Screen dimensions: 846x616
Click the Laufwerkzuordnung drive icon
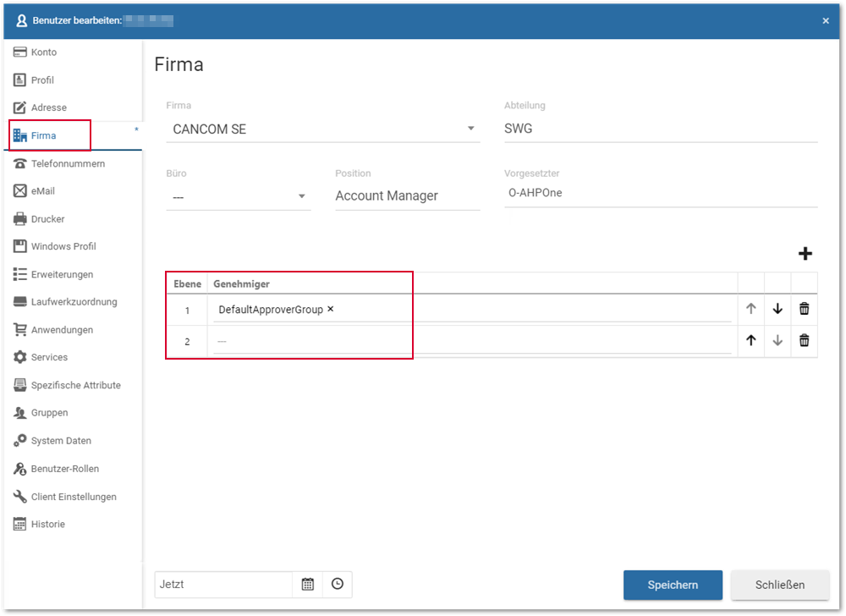20,301
